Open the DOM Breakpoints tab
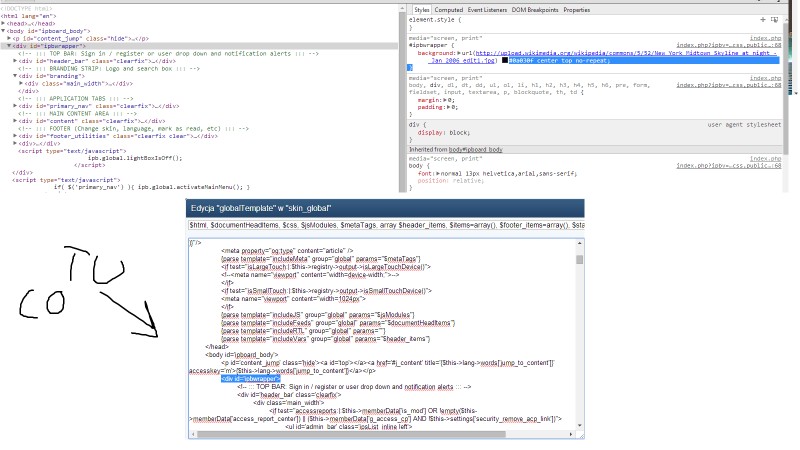 click(535, 9)
